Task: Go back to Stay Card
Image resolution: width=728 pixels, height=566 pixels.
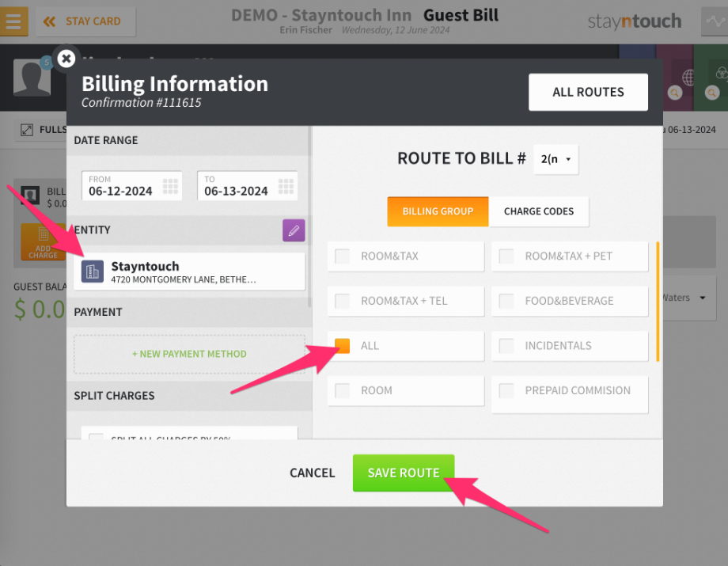Action: coord(86,21)
